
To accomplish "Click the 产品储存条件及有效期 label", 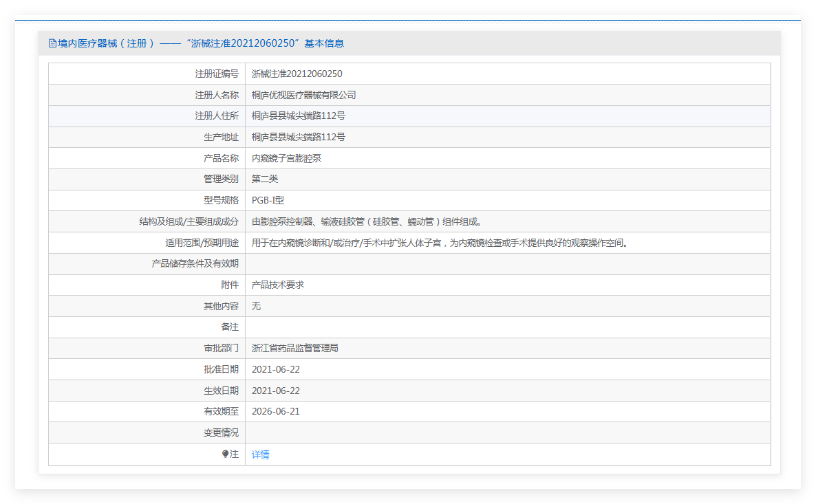I will (x=195, y=264).
